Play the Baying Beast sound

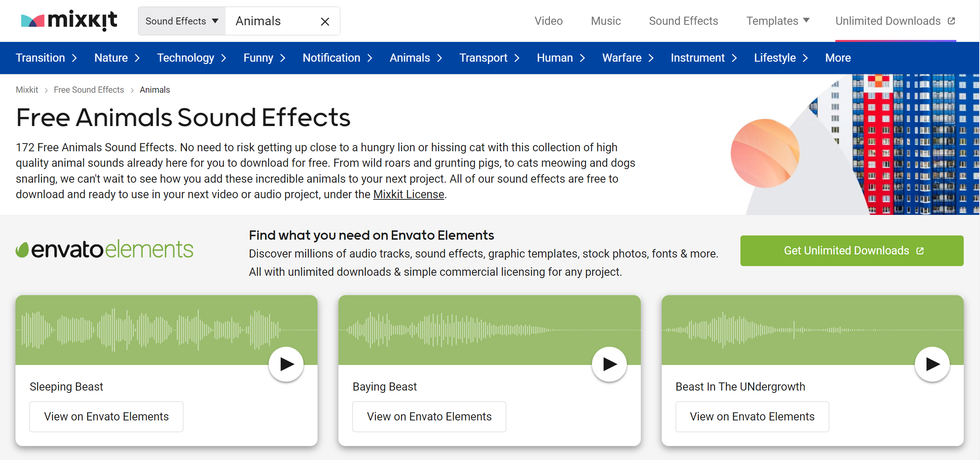609,364
